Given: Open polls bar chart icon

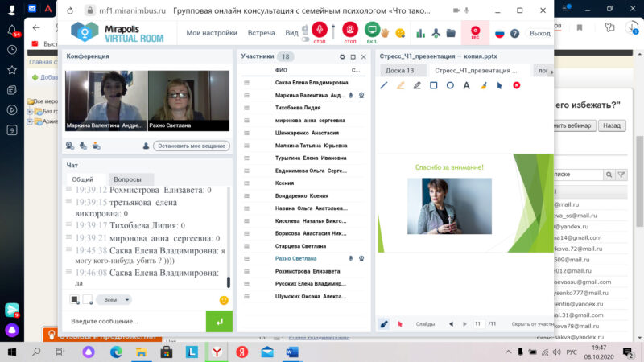Looking at the screenshot, I should coord(420,33).
